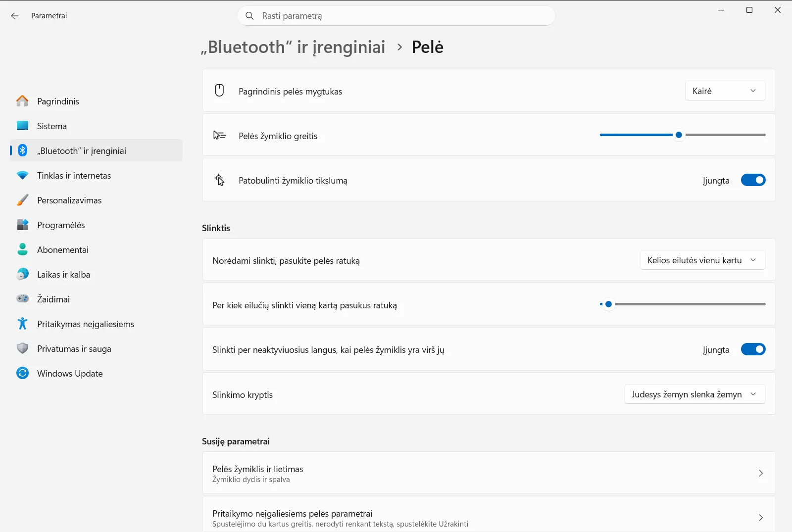Click the Pelė page title
The image size is (792, 532).
pyautogui.click(x=428, y=47)
